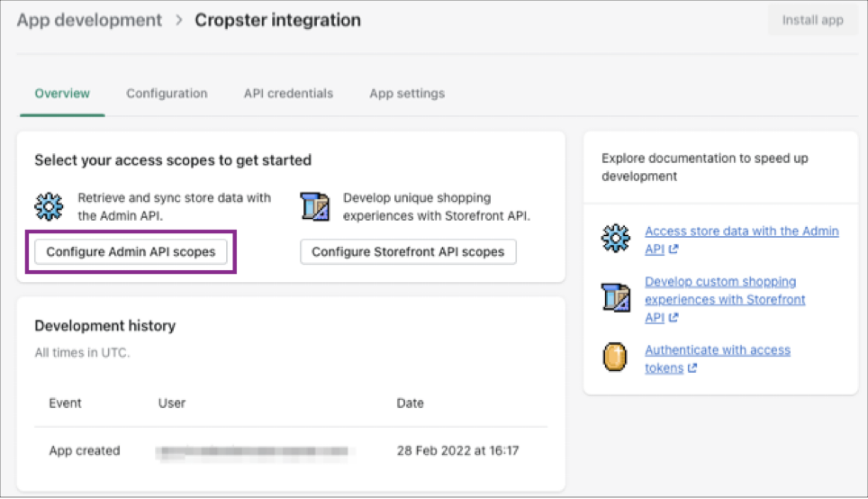The width and height of the screenshot is (868, 499).
Task: Click the Admin API gear icon in scopes card
Action: (x=49, y=206)
